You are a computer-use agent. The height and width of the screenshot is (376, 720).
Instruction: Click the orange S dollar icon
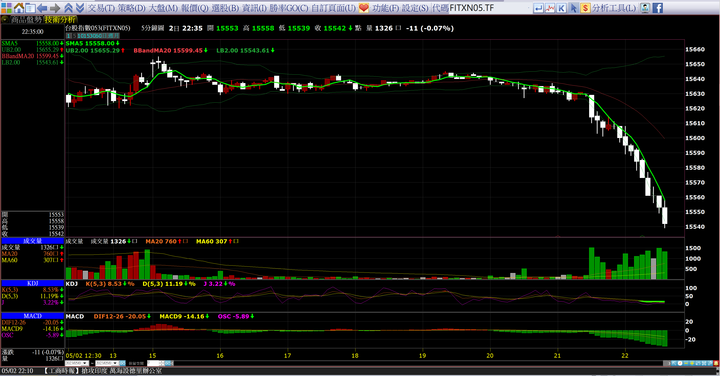(x=585, y=8)
